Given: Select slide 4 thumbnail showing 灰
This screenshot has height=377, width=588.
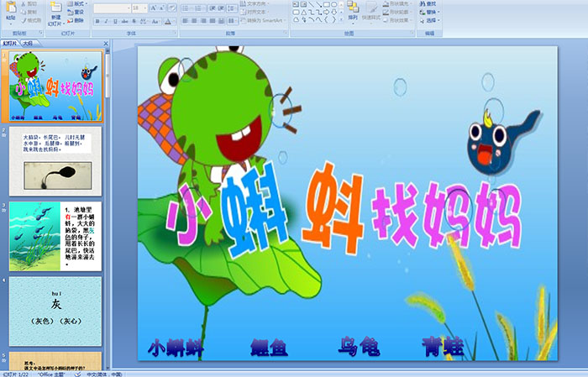Looking at the screenshot, I should 55,312.
